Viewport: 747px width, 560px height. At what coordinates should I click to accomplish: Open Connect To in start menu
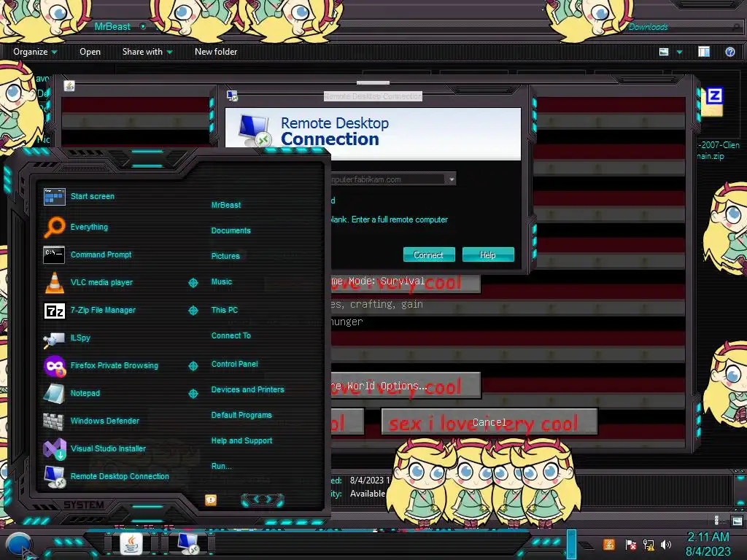click(231, 335)
